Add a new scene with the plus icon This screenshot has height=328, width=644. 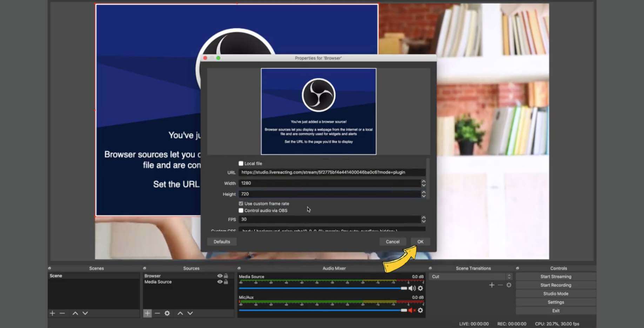(52, 313)
